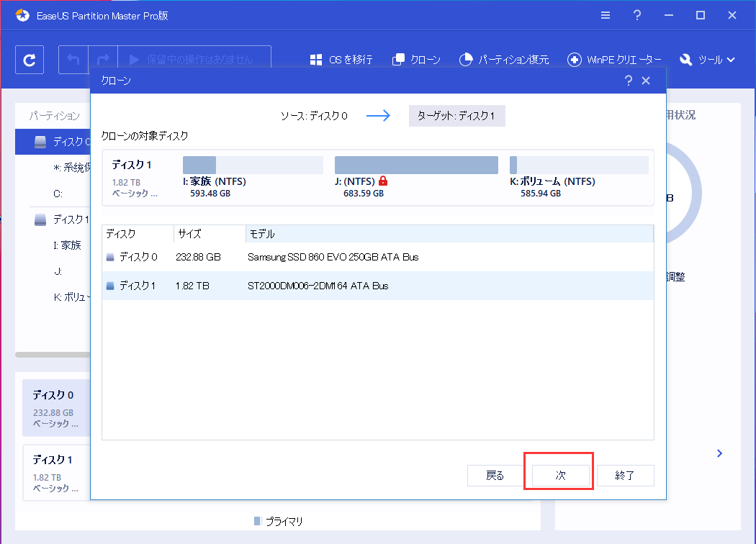Click Samsung SSD 860 EVO model text
The image size is (756, 544).
[333, 258]
